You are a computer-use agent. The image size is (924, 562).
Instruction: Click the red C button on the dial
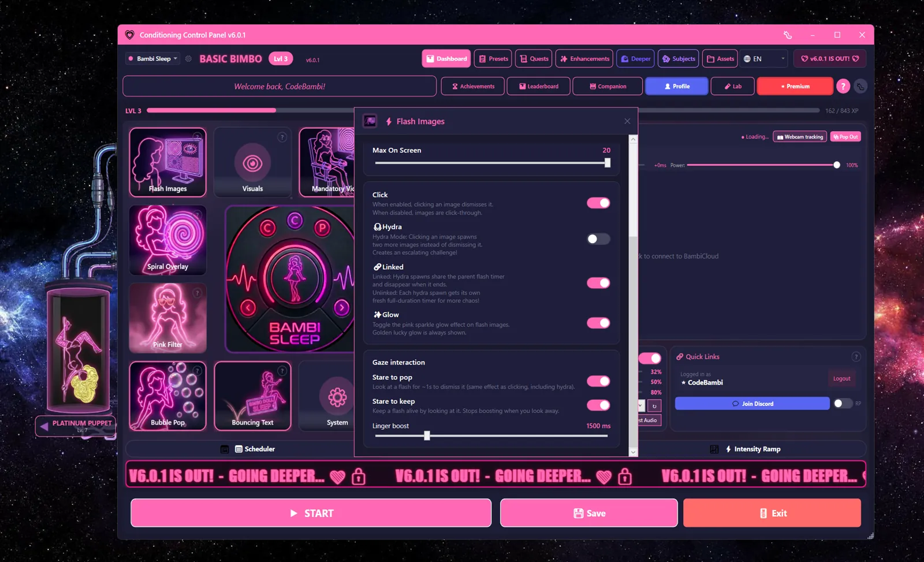coord(267,228)
